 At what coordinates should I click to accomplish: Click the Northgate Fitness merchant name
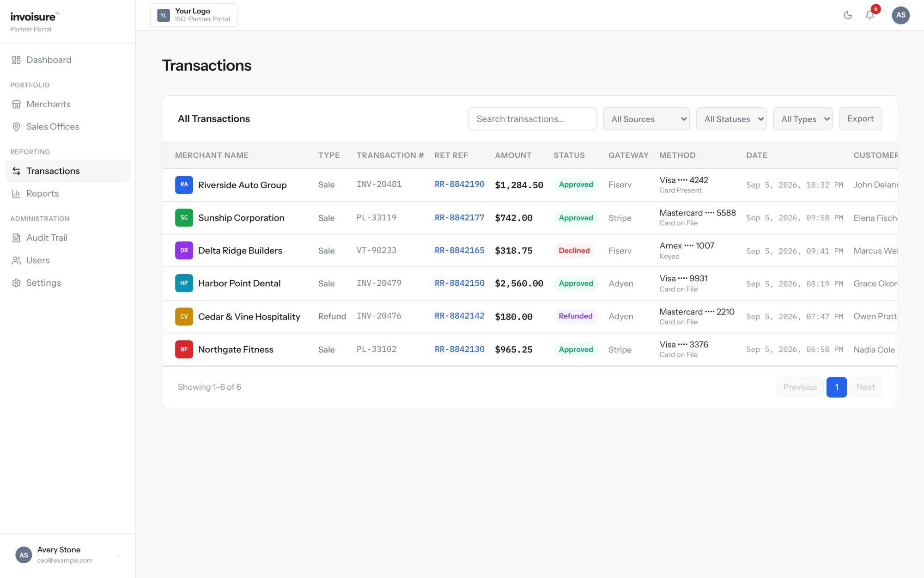(236, 350)
